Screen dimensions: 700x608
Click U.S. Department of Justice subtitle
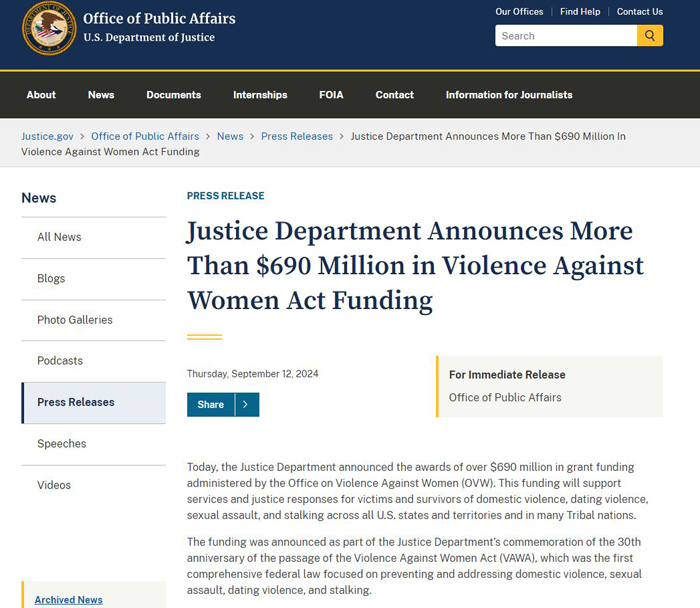(149, 37)
